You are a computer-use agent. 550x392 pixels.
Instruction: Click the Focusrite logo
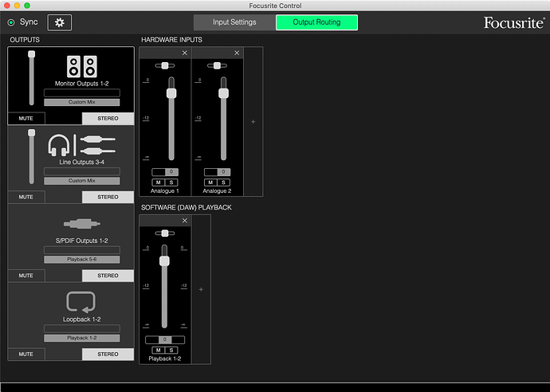(x=514, y=23)
